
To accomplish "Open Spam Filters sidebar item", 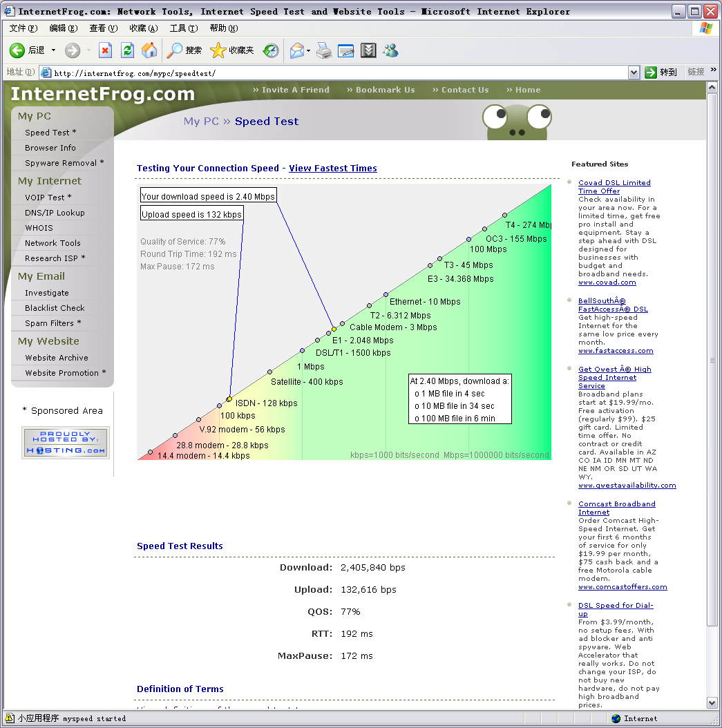I will click(53, 323).
